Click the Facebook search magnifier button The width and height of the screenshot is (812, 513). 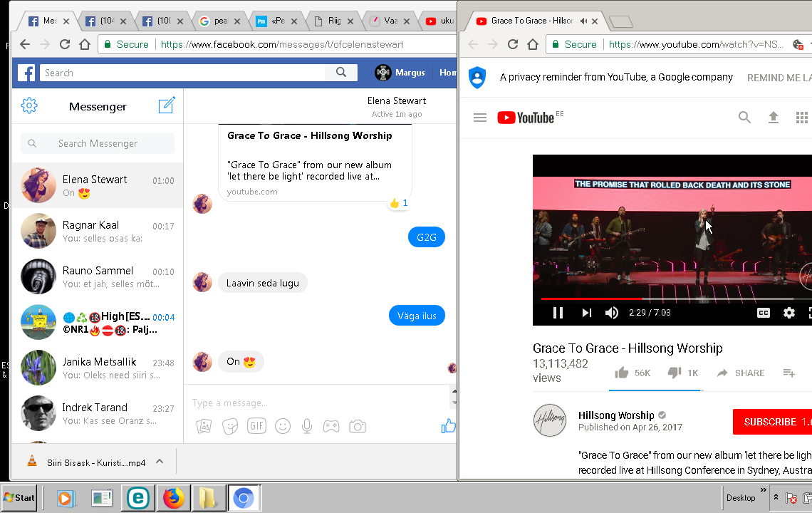pyautogui.click(x=340, y=73)
